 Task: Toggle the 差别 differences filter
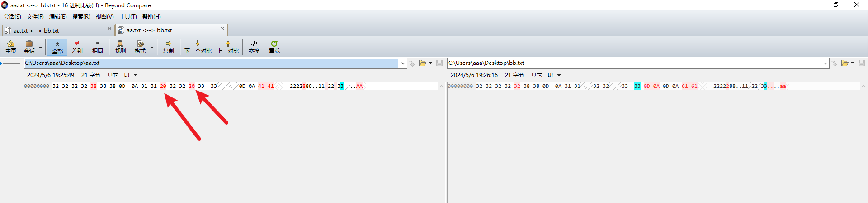pyautogui.click(x=77, y=47)
